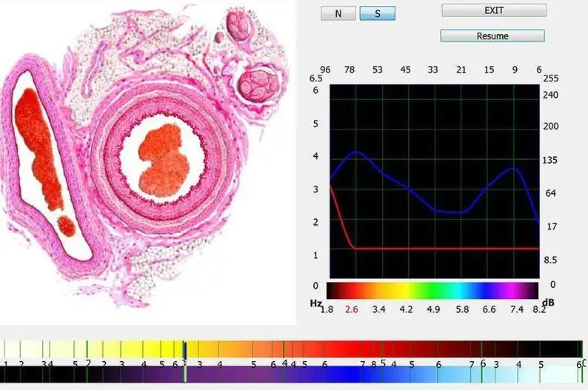Screen dimensions: 588x390
Task: Click the 255 right axis label
Action: (551, 78)
